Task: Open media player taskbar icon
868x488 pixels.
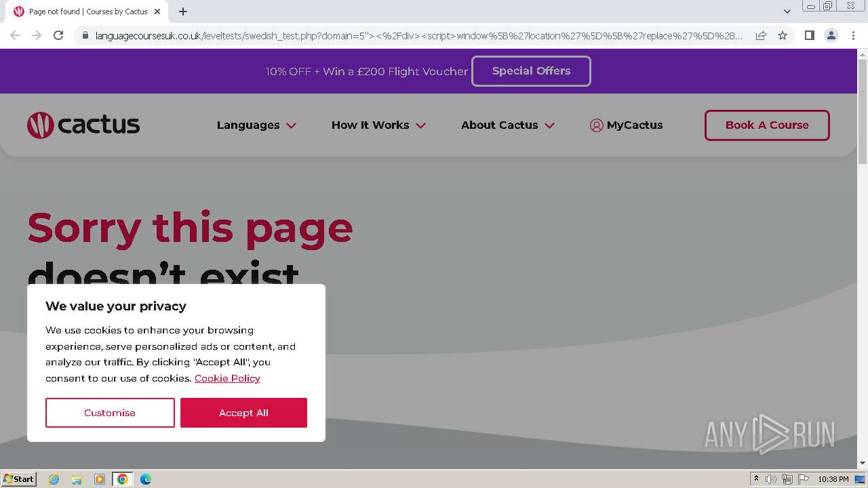Action: pos(100,479)
